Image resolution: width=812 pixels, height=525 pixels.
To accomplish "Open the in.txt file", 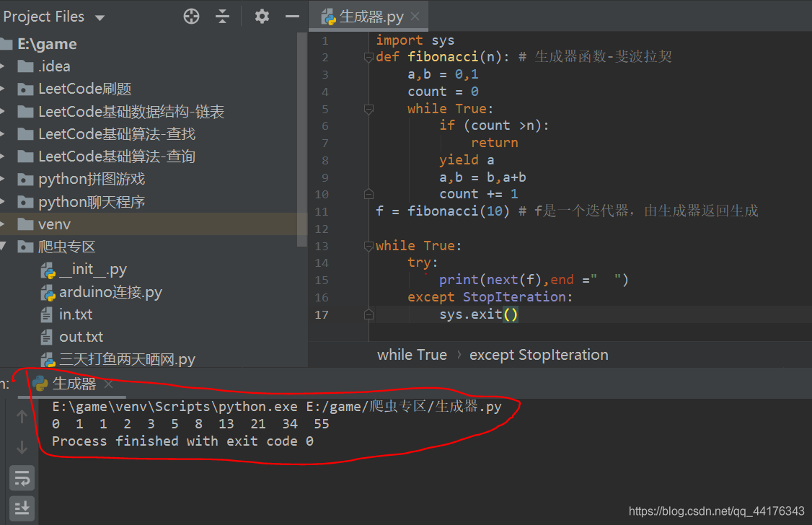I will (x=76, y=314).
